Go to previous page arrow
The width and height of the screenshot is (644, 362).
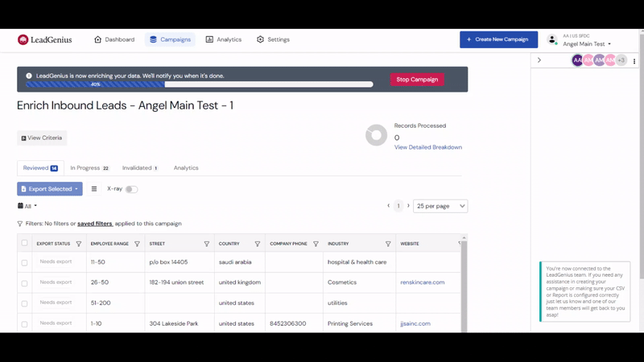click(x=388, y=206)
